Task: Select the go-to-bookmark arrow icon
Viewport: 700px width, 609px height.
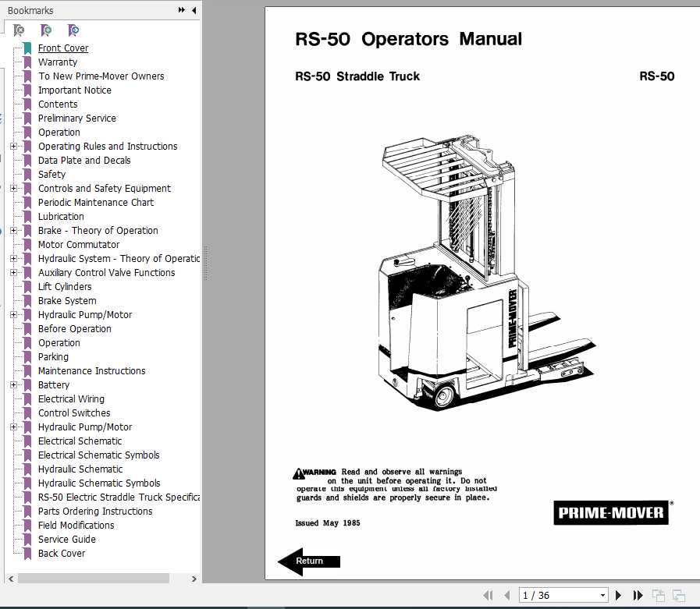Action: [73, 30]
